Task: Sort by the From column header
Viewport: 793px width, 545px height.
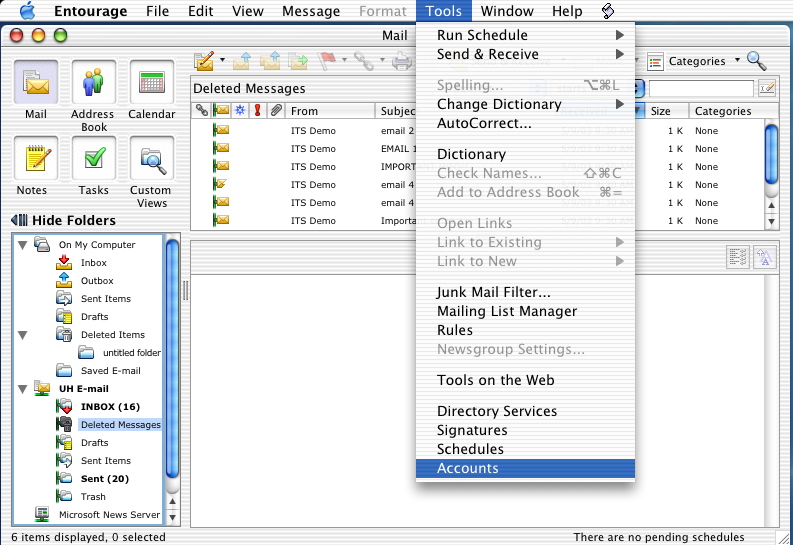Action: coord(330,111)
